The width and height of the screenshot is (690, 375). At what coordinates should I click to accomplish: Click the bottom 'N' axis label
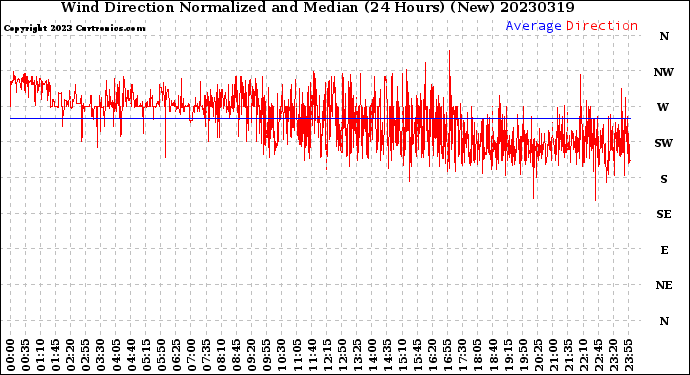(664, 321)
